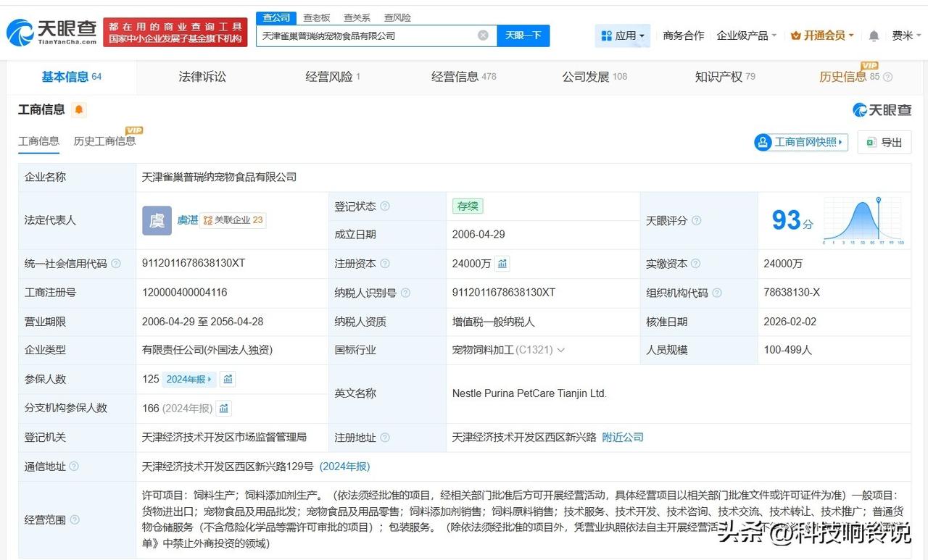The image size is (928, 560).
Task: Click the help icon beside 实缴资本
Action: point(695,264)
